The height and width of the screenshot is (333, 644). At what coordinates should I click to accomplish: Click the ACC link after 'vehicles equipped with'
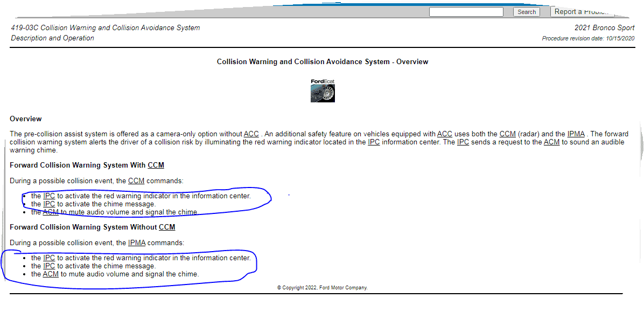444,134
